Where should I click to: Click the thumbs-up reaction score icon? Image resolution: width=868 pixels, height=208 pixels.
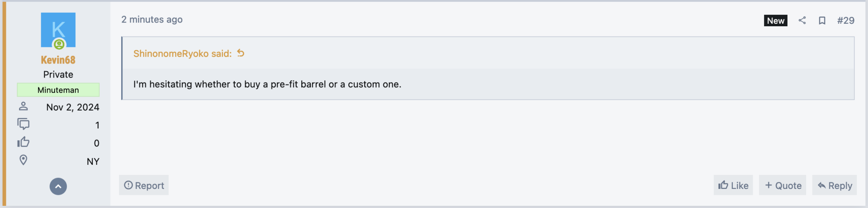(23, 142)
